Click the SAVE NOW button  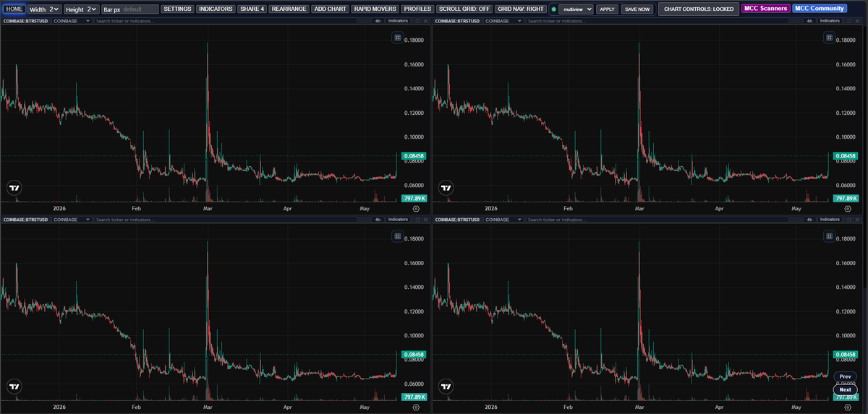point(637,9)
